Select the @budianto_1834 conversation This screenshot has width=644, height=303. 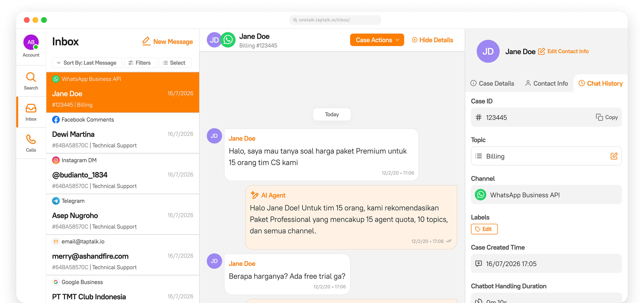123,174
